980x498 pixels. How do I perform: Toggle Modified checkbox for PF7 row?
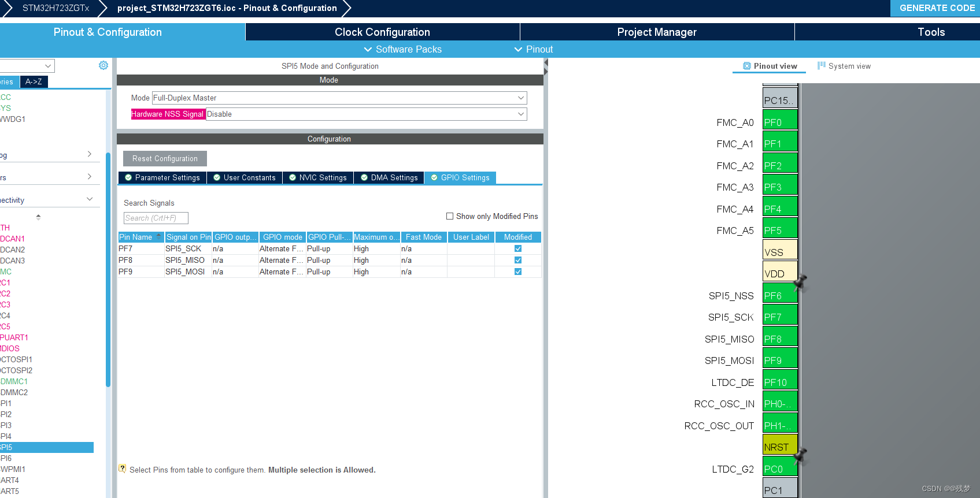pos(518,248)
